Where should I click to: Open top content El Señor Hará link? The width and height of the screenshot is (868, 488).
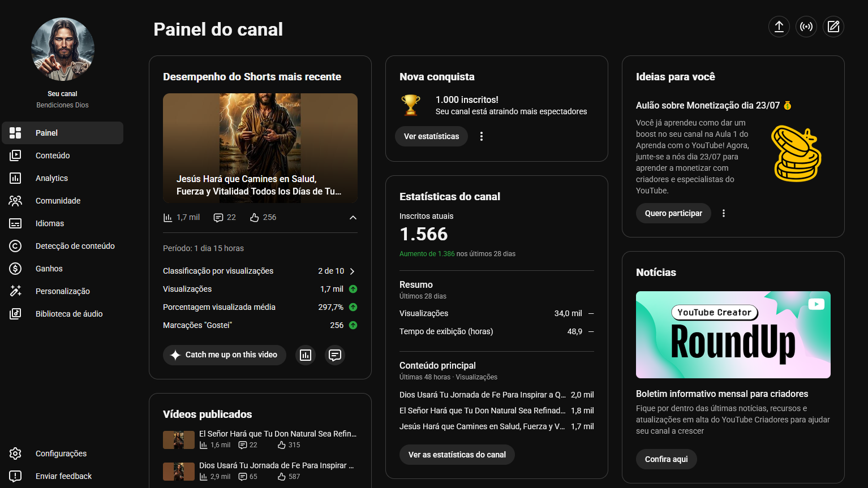click(x=483, y=411)
